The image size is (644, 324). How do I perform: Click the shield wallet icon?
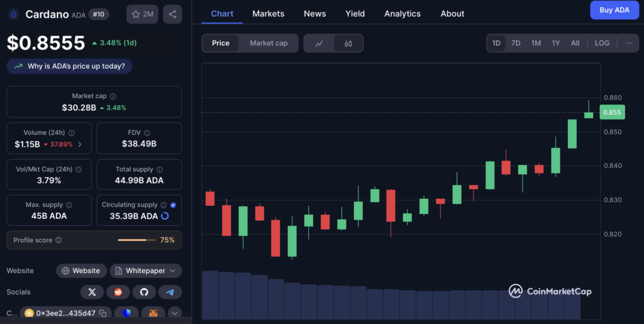pyautogui.click(x=126, y=313)
